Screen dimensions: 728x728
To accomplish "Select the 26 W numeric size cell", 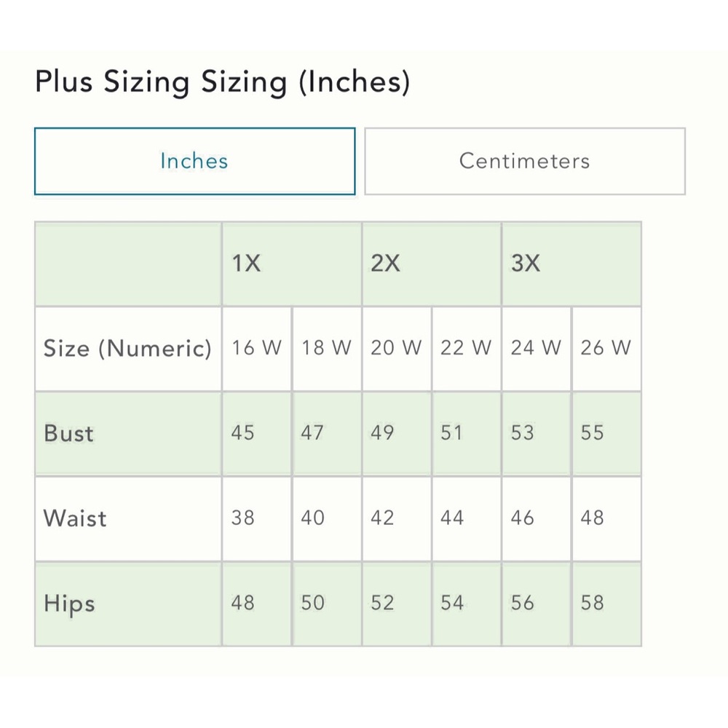I will point(606,348).
